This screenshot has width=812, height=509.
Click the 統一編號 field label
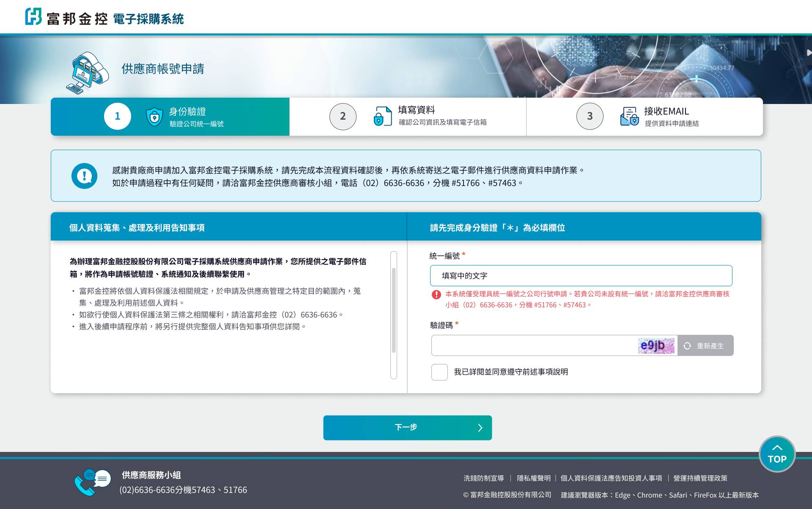tap(444, 256)
